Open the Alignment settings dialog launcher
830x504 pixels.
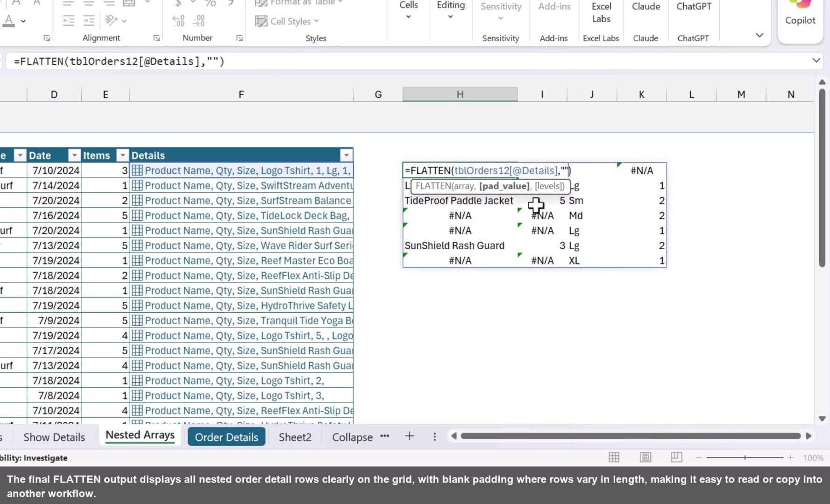tap(156, 38)
